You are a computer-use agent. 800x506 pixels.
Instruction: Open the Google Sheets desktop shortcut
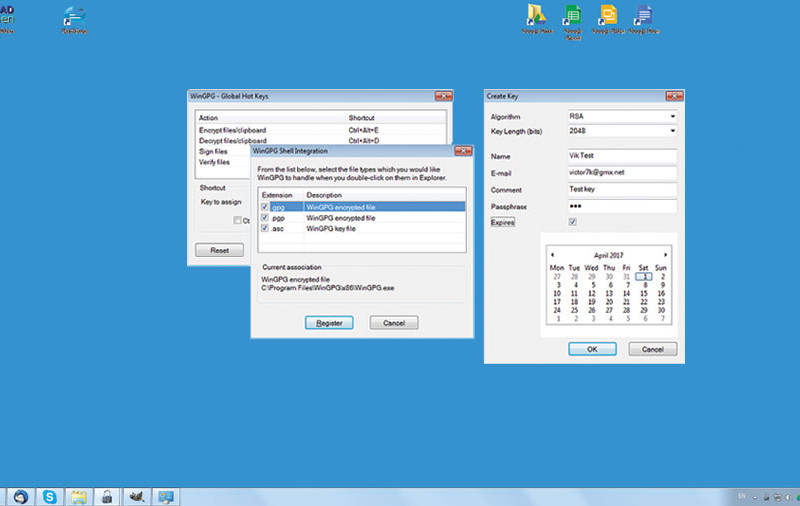click(x=572, y=20)
